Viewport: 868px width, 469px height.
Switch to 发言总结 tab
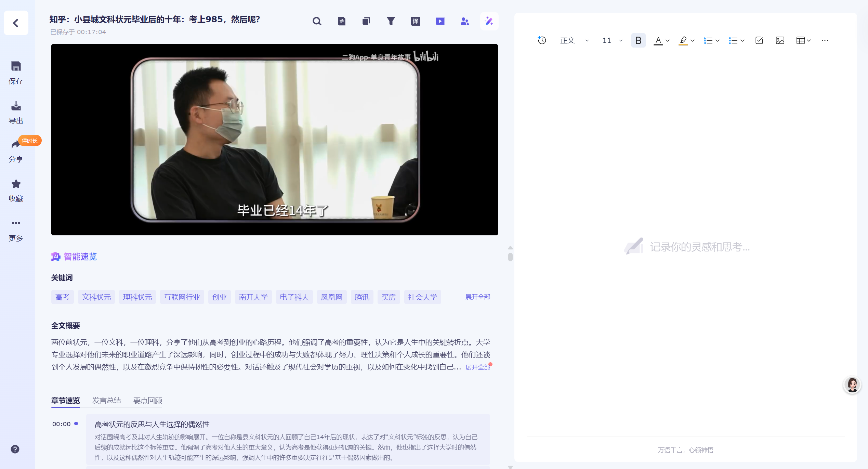click(106, 400)
